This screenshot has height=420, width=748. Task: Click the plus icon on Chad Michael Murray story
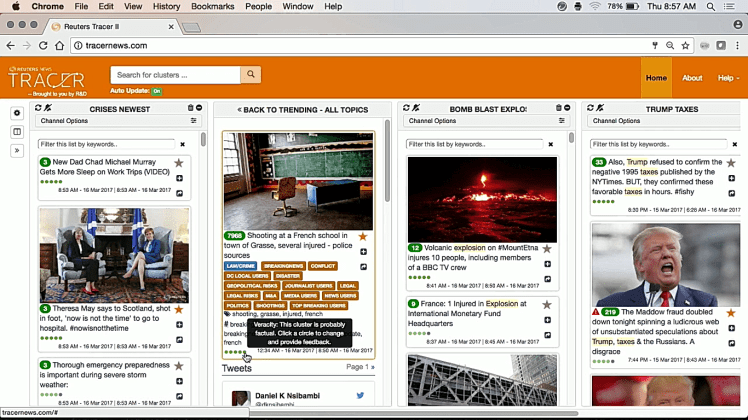coord(180,179)
